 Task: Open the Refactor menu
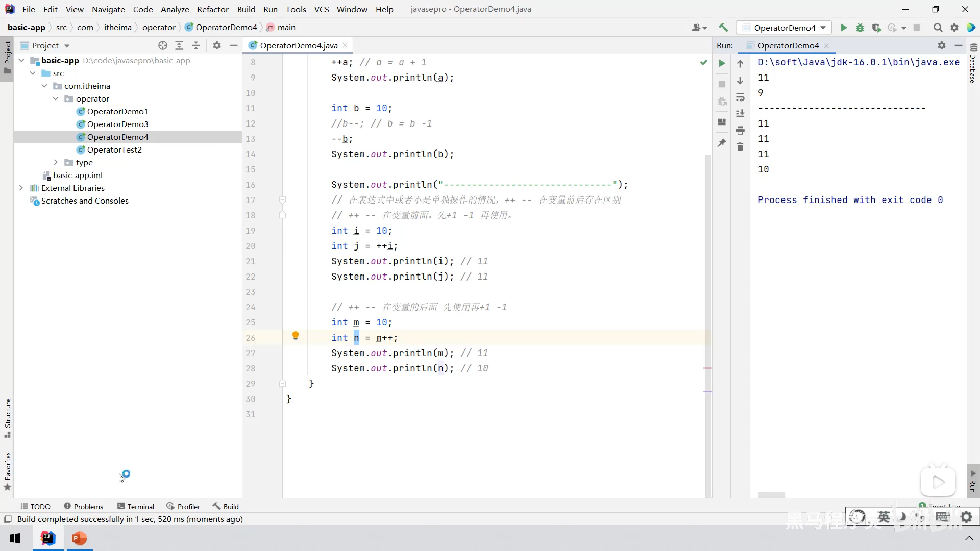point(212,9)
